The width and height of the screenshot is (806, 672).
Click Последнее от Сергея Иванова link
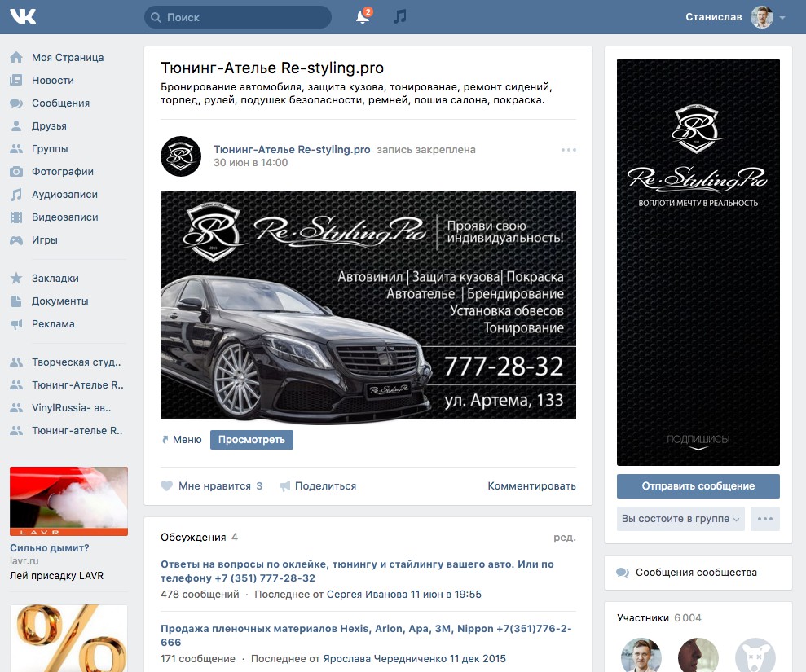pos(368,595)
